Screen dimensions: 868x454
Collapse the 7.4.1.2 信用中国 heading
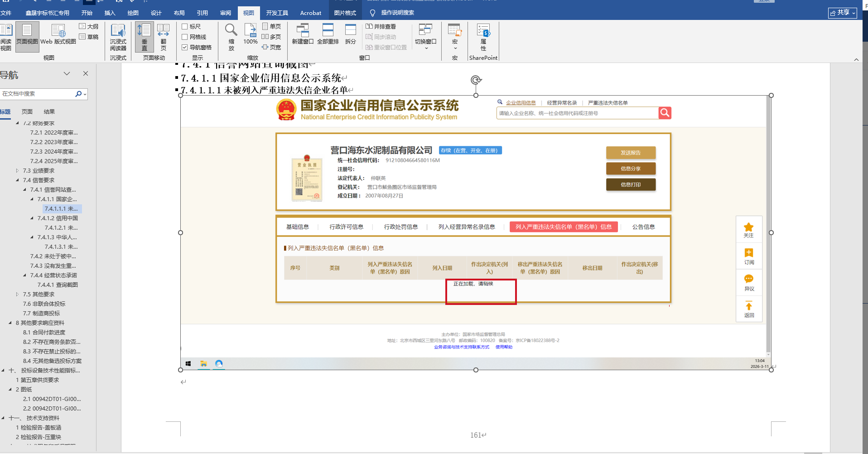coord(32,218)
